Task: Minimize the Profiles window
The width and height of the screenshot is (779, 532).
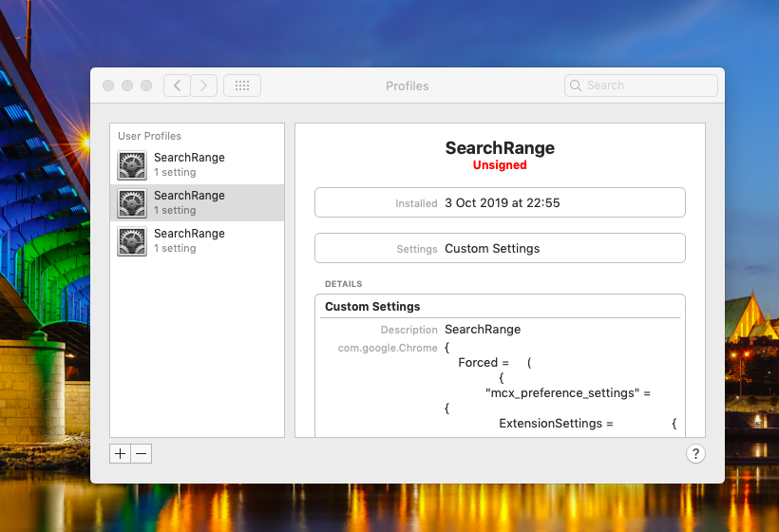Action: tap(127, 85)
